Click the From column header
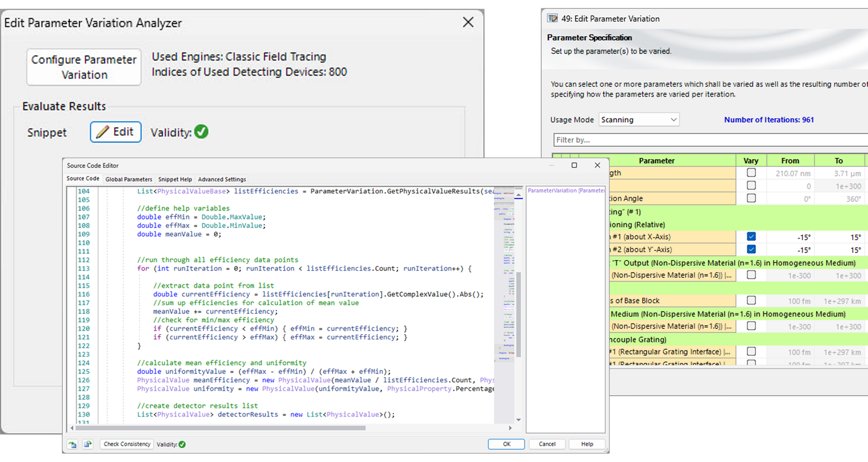Screen dimensions: 868x462 [790, 161]
